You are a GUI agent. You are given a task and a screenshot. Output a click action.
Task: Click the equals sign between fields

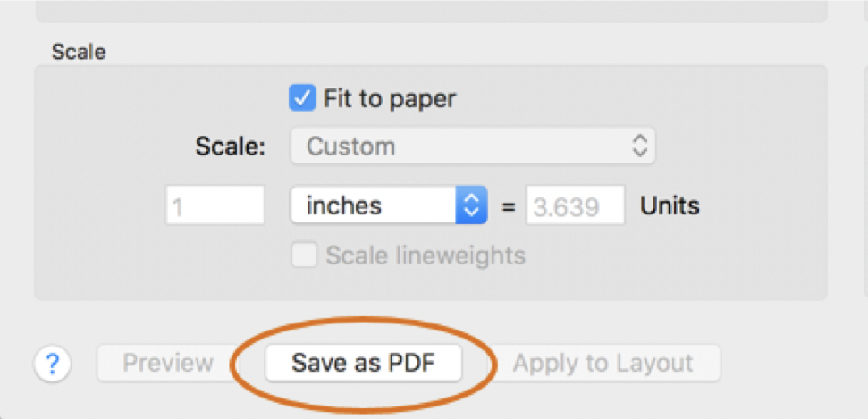tap(508, 207)
